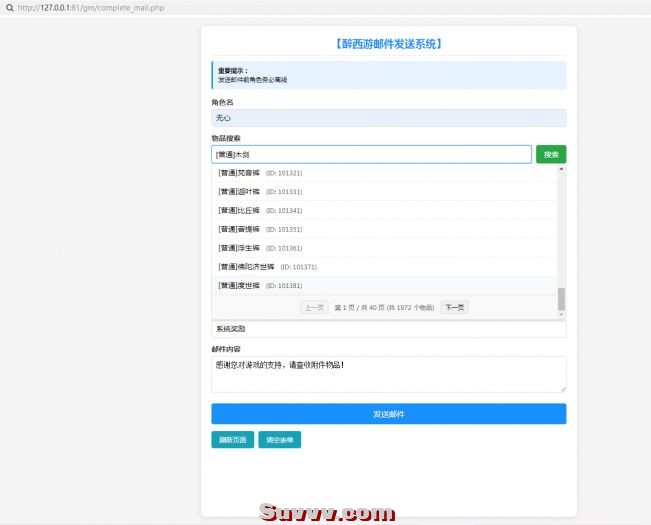Click the results list scrollbar thumb

(561, 298)
